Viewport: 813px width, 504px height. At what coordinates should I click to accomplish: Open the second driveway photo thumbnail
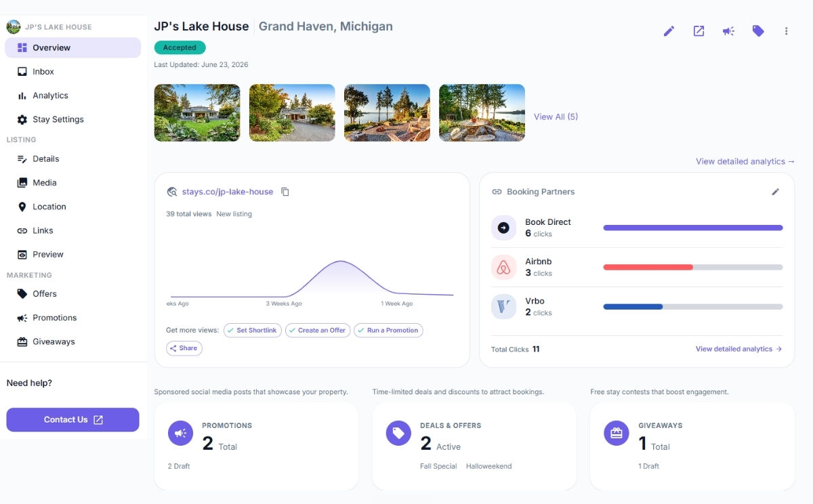point(292,112)
